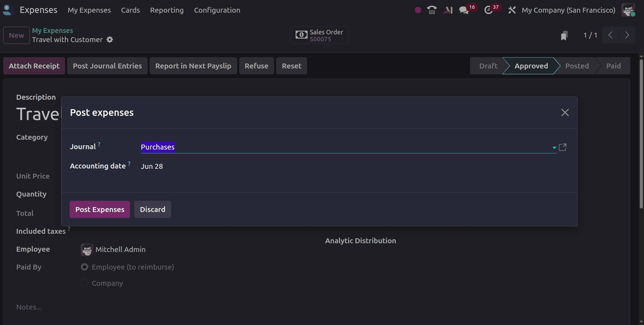Go to the previous record arrow
Image resolution: width=644 pixels, height=325 pixels.
610,35
